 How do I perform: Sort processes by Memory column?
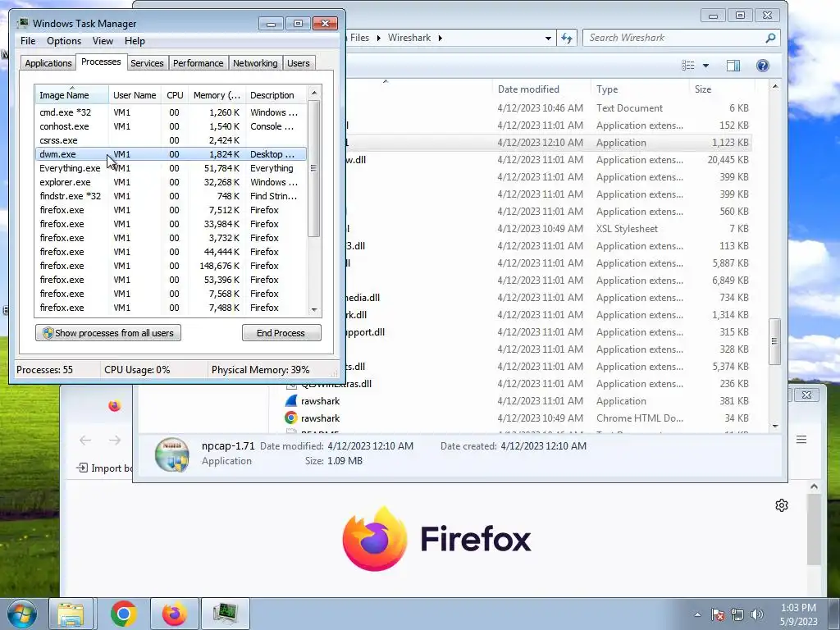(217, 95)
